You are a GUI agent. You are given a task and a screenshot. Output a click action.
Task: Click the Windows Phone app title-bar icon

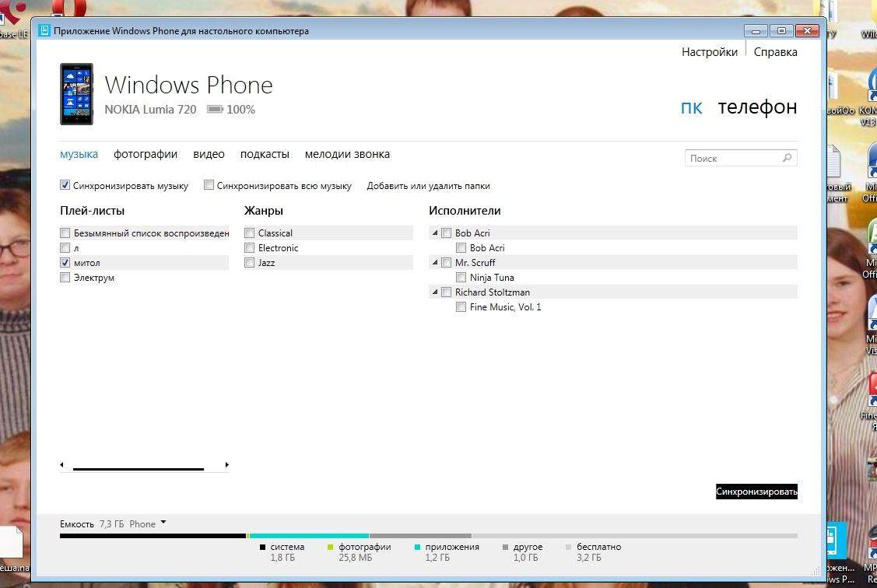click(44, 31)
